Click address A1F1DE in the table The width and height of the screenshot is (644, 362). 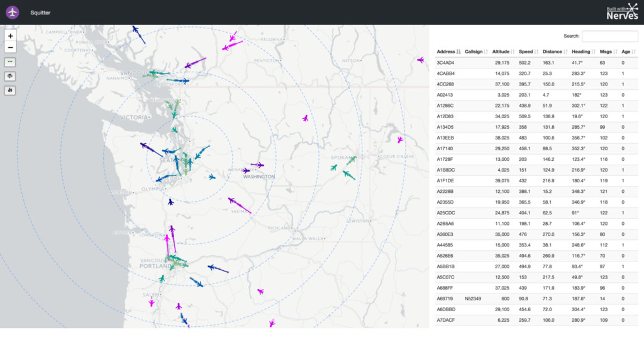tap(445, 180)
